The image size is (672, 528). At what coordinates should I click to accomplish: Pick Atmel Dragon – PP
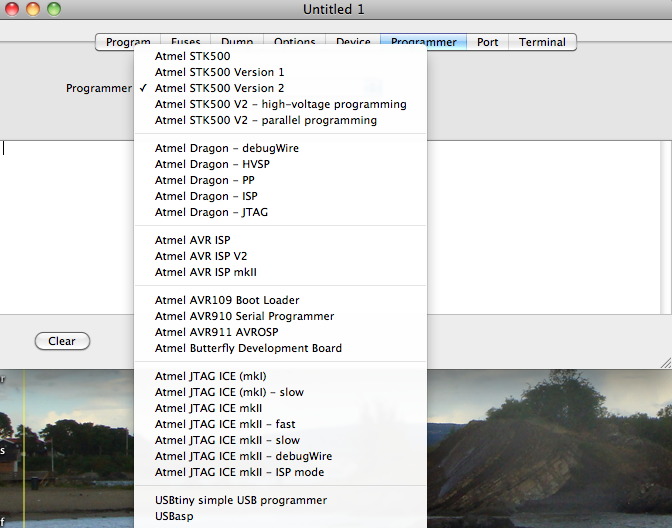281,180
